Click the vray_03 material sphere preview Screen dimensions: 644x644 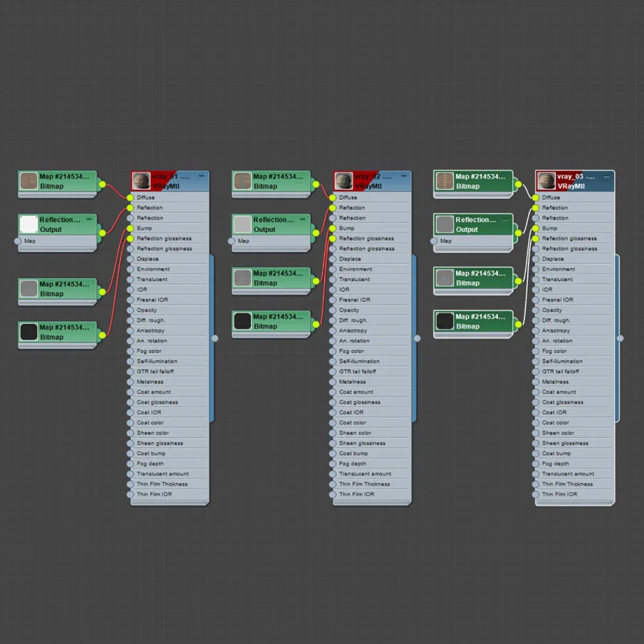pos(546,181)
